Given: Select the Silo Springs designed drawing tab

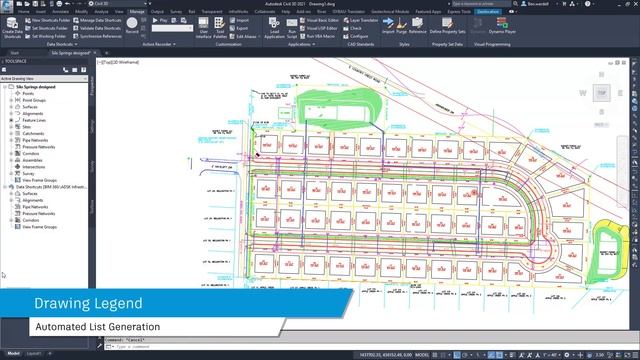Looking at the screenshot, I should (x=71, y=53).
